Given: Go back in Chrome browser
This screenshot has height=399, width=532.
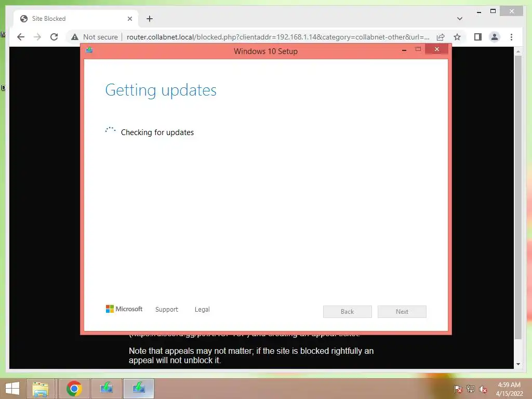Looking at the screenshot, I should [21, 37].
